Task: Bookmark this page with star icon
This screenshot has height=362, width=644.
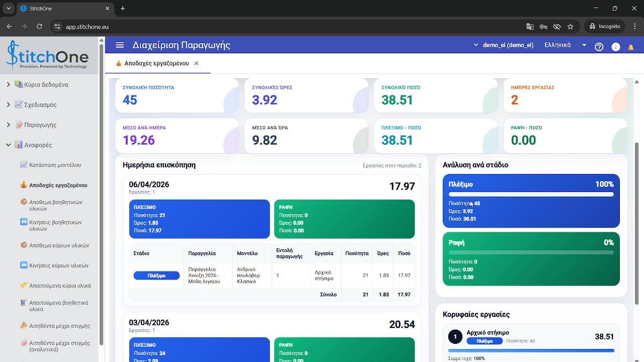Action: point(570,27)
